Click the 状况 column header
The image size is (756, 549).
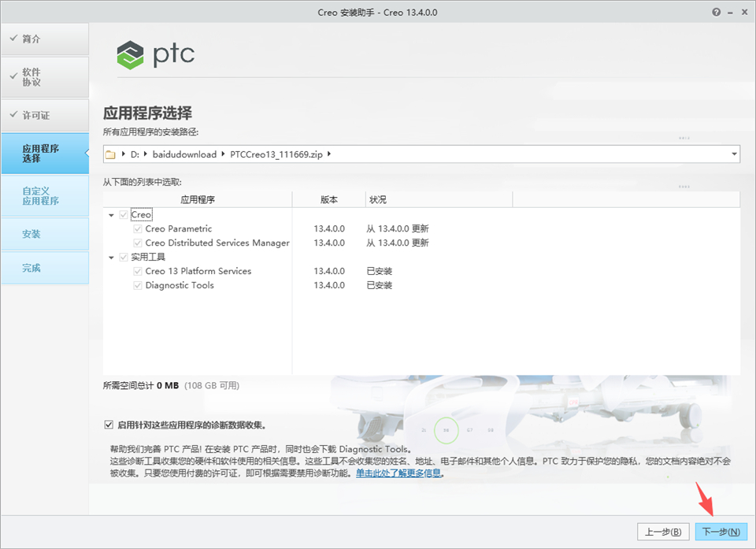[439, 200]
